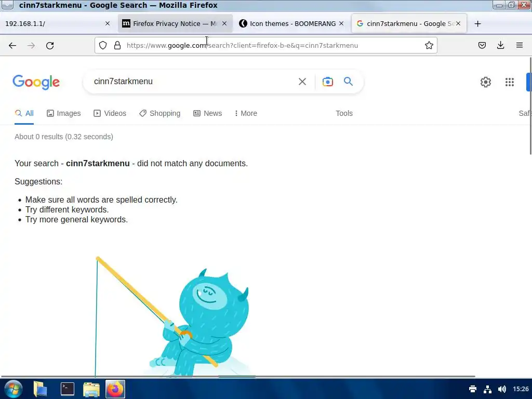The image size is (532, 399).
Task: Bookmark this page with the star
Action: (x=429, y=46)
